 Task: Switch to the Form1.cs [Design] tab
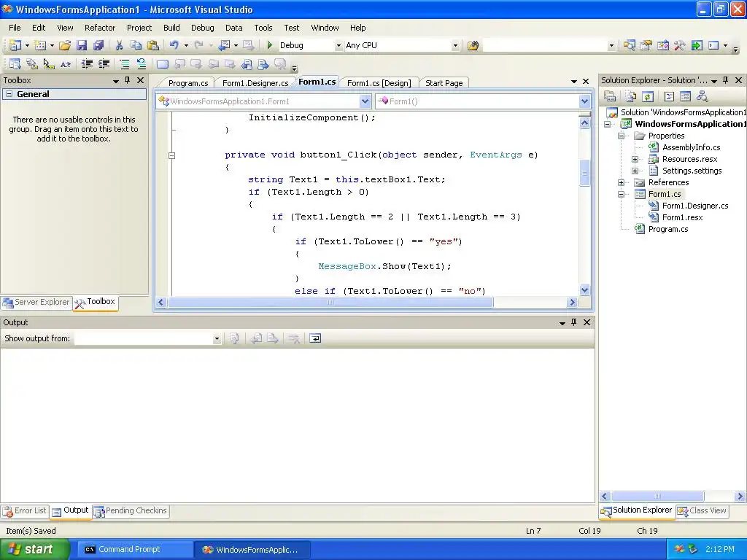[x=379, y=83]
